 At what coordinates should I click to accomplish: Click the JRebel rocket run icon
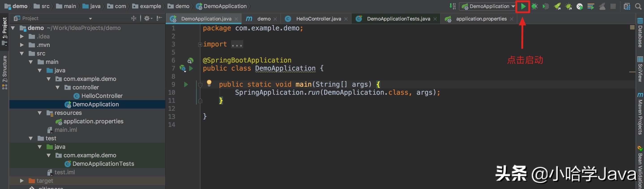coord(557,6)
